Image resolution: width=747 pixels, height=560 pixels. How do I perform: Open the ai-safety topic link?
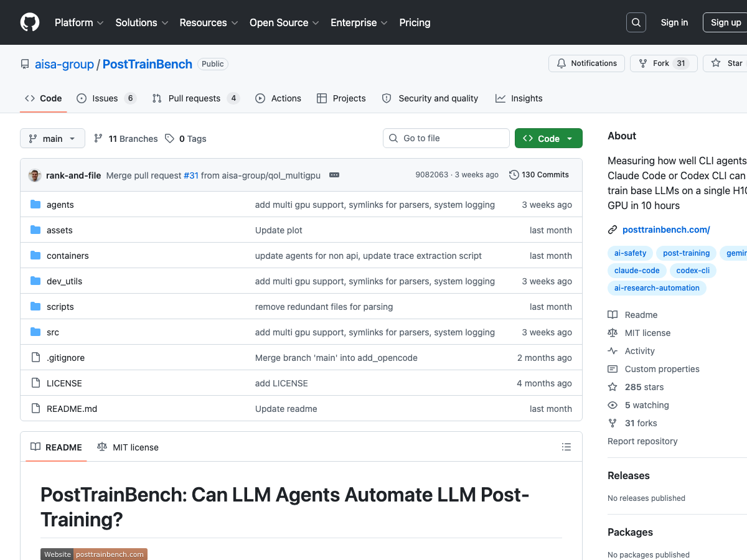(630, 253)
